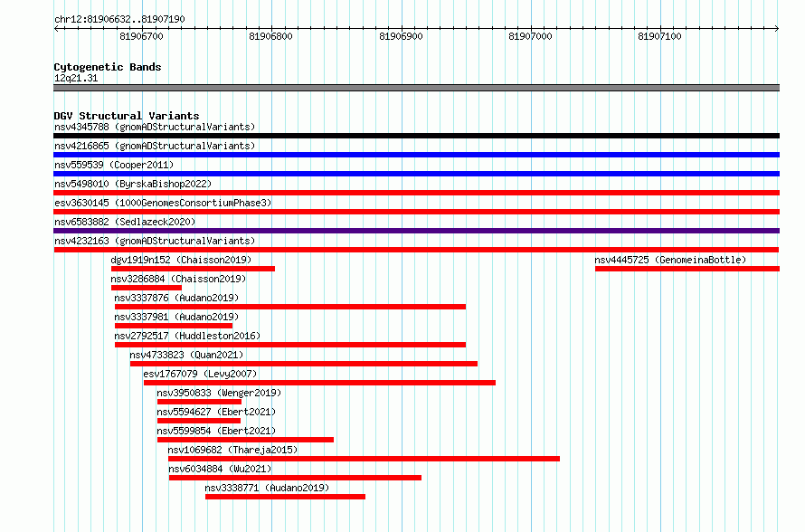Screen dimensions: 805x532
Task: Click ruler position 81906700
Action: tap(141, 36)
